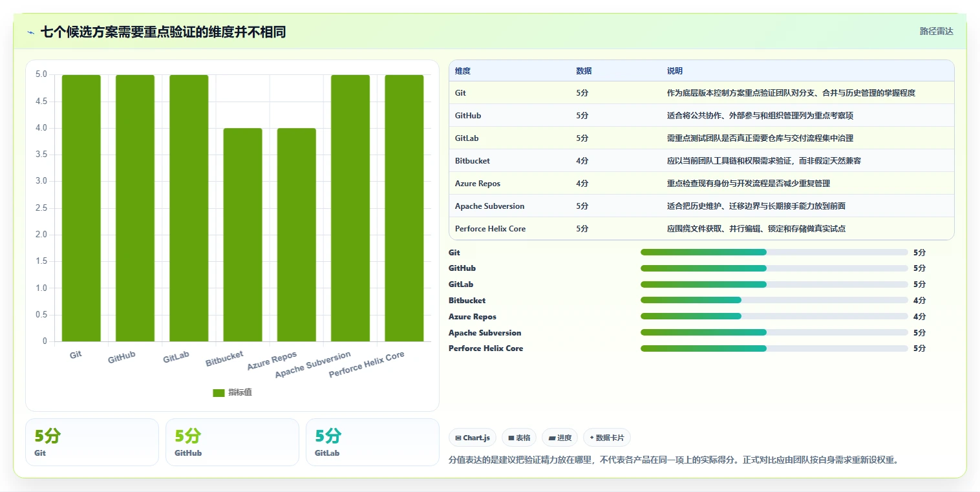Open the Git 5分 data card
The image size is (980, 492).
coord(92,442)
